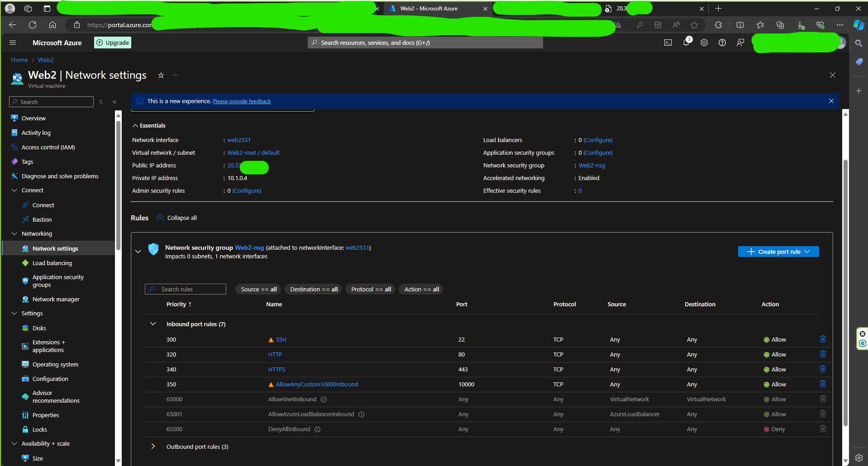The image size is (868, 466).
Task: Go to Home breadcrumb
Action: pos(19,60)
